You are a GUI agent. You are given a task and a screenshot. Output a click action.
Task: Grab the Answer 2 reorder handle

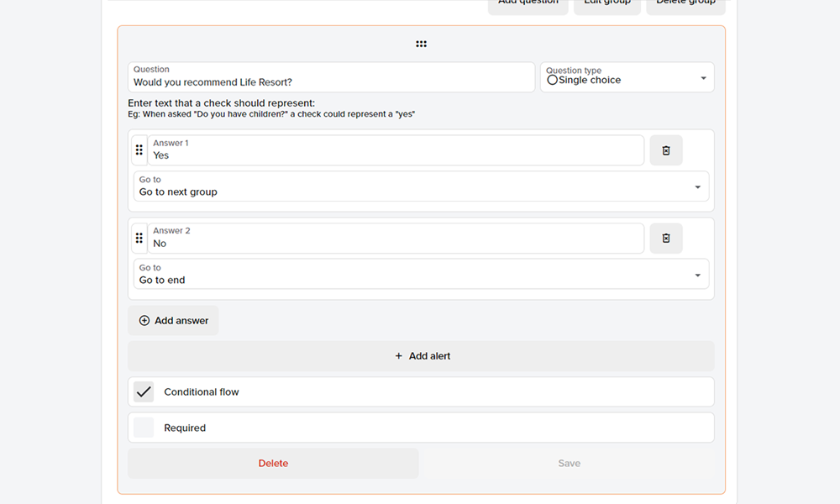pyautogui.click(x=139, y=238)
